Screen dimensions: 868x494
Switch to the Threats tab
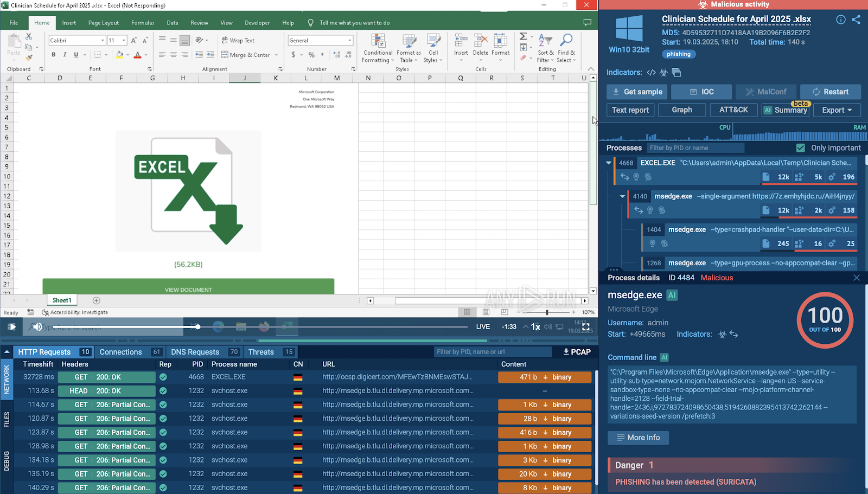[270, 352]
